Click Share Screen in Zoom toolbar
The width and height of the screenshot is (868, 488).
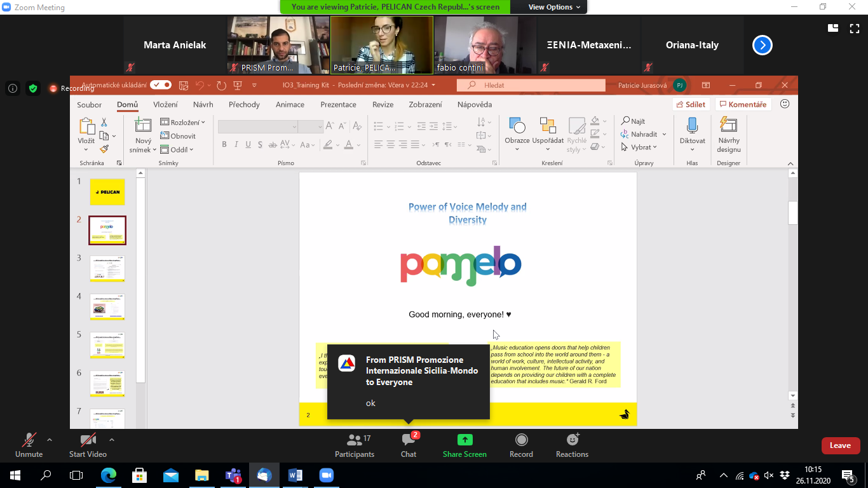[465, 446]
